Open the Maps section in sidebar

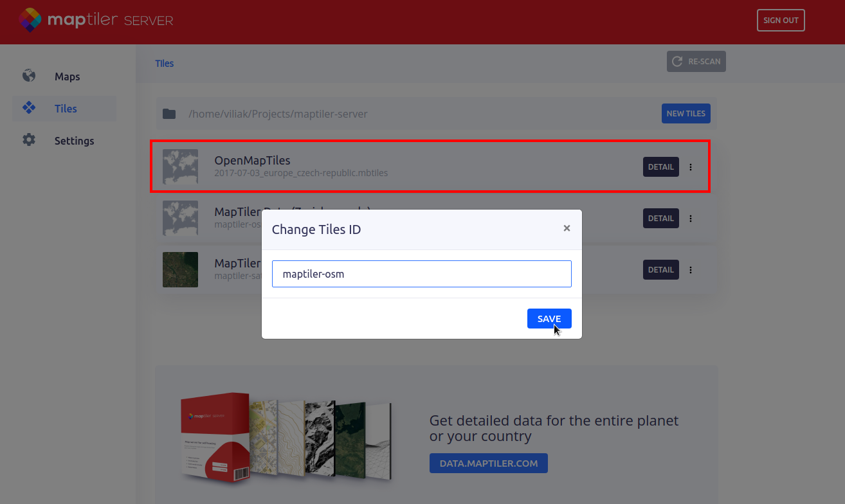(x=67, y=76)
